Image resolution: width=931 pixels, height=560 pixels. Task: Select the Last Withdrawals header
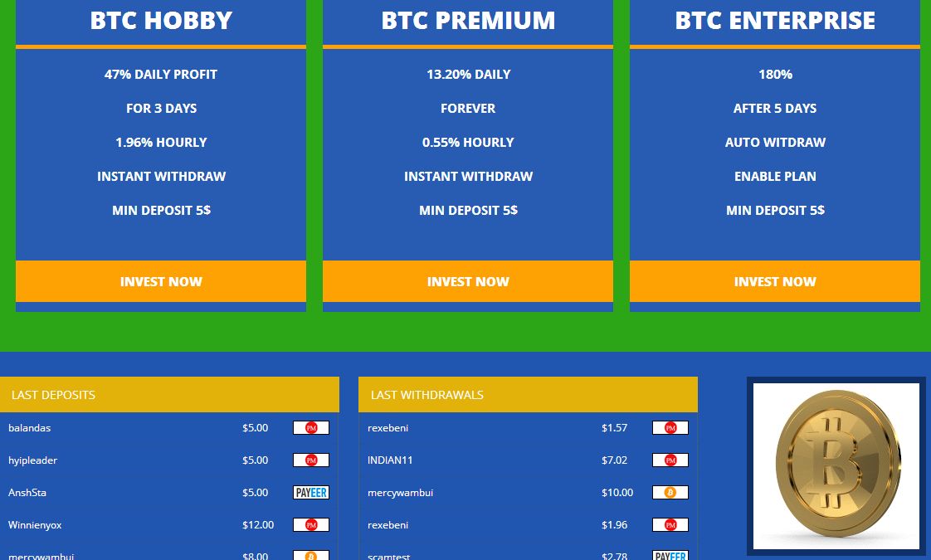[528, 395]
